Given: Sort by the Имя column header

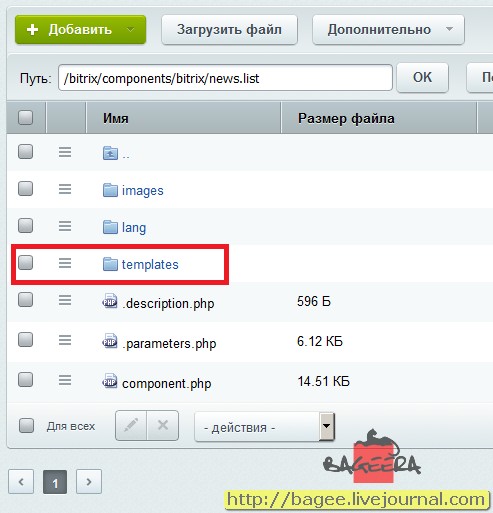Looking at the screenshot, I should click(116, 118).
